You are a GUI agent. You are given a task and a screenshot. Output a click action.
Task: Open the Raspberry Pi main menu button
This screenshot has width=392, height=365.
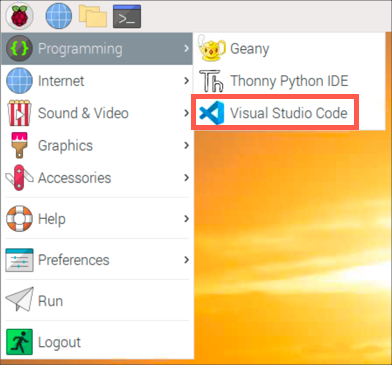pyautogui.click(x=20, y=16)
